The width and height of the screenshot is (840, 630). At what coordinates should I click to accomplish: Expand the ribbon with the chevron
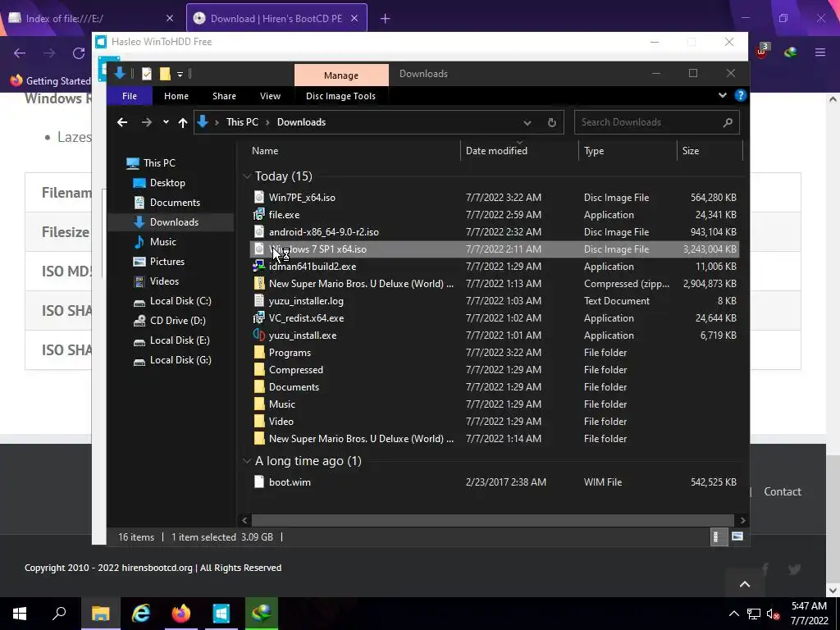pos(723,95)
